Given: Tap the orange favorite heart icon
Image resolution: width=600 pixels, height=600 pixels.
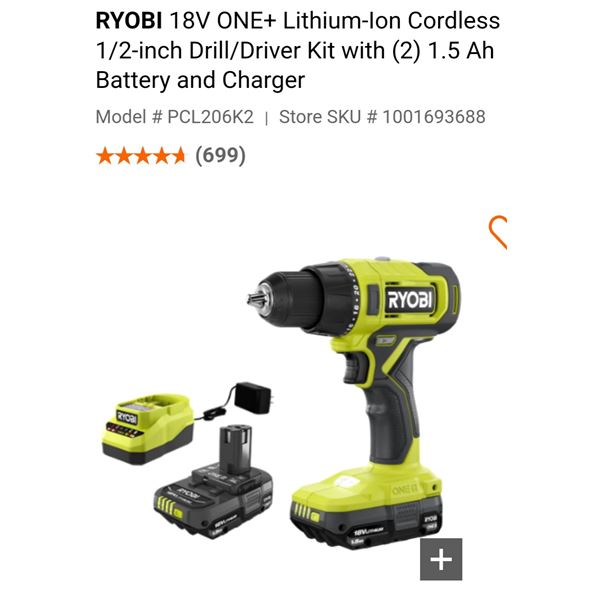Looking at the screenshot, I should point(498,232).
